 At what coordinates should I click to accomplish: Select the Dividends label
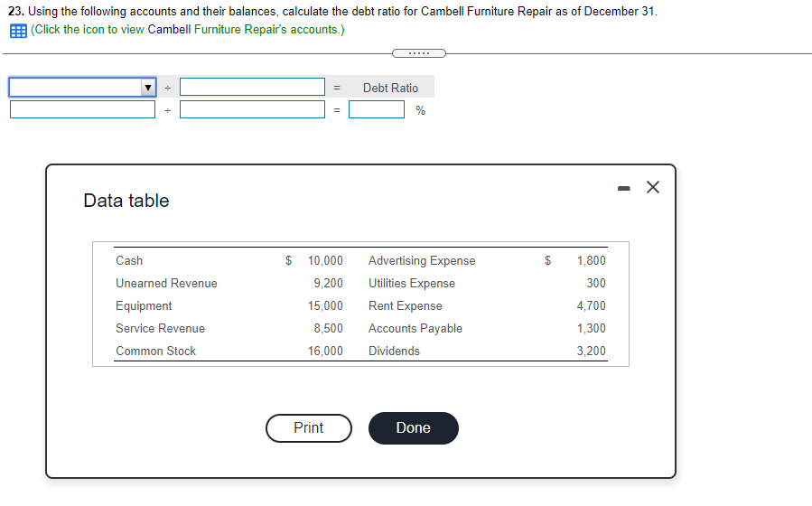[394, 351]
